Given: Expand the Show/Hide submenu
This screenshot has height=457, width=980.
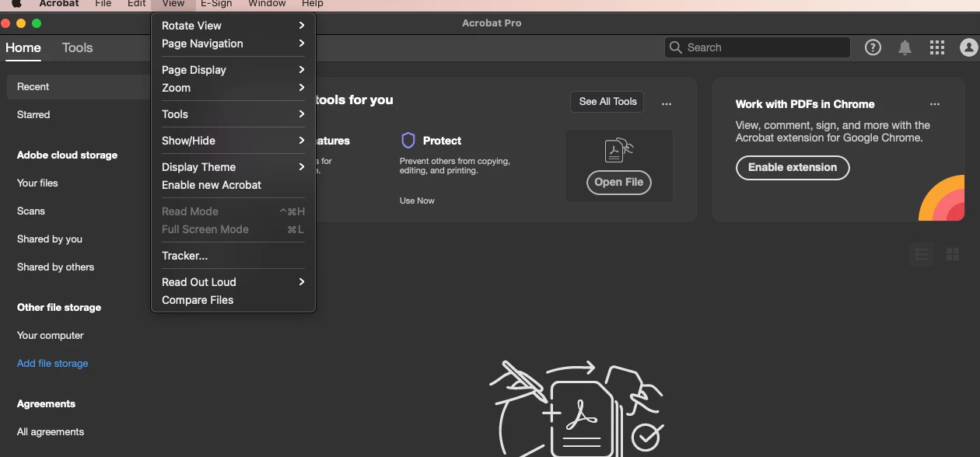Looking at the screenshot, I should coord(233,141).
